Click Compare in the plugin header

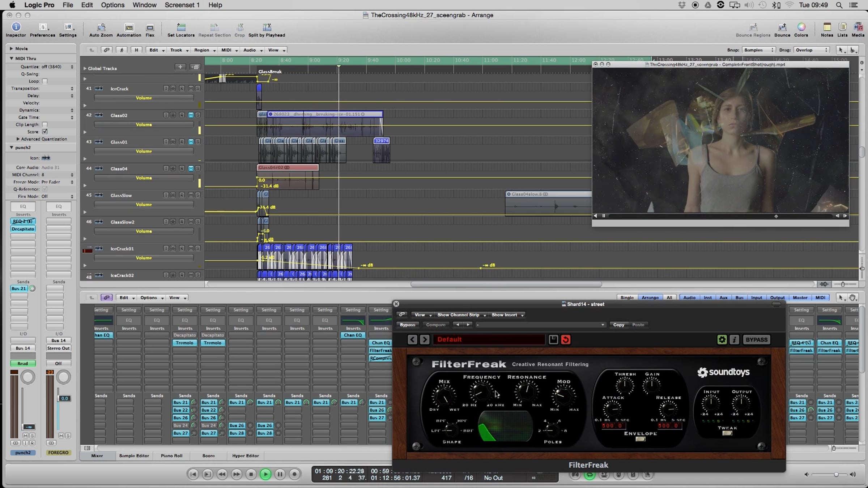(435, 325)
